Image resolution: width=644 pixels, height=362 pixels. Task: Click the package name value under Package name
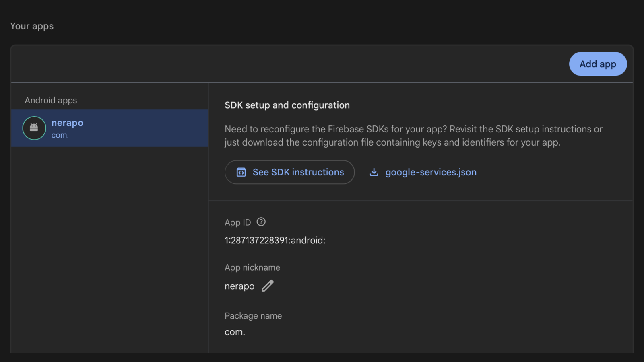click(235, 332)
